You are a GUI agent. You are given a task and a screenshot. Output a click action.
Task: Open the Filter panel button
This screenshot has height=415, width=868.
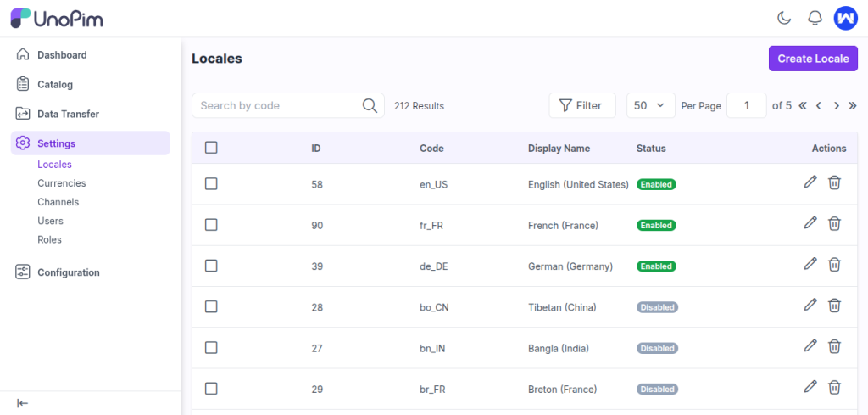point(581,105)
